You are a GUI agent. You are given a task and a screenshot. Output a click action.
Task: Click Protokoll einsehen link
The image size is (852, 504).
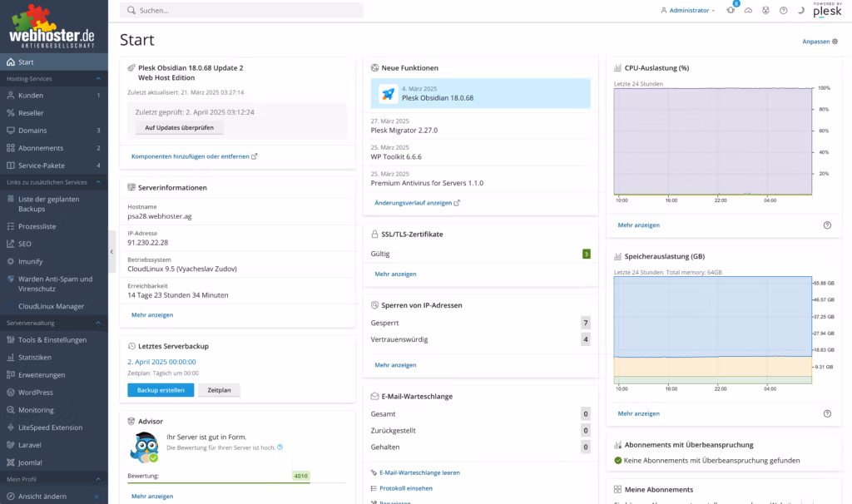tap(406, 488)
